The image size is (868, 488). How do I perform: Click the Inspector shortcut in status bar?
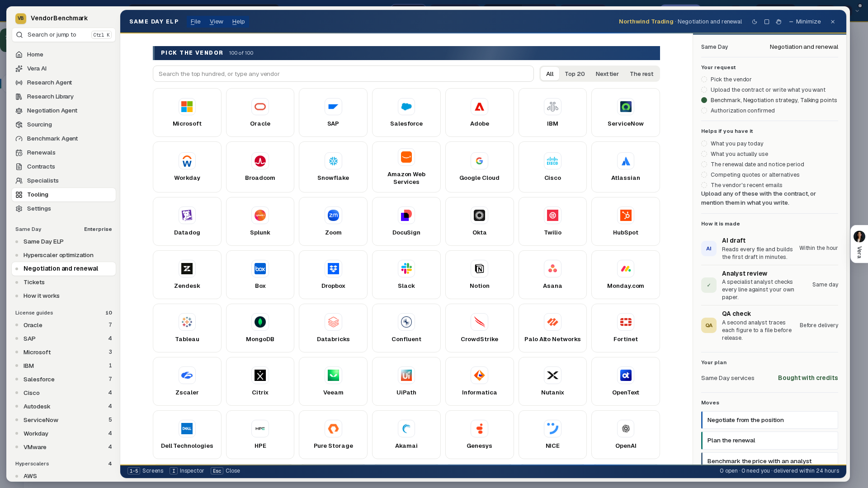(187, 471)
